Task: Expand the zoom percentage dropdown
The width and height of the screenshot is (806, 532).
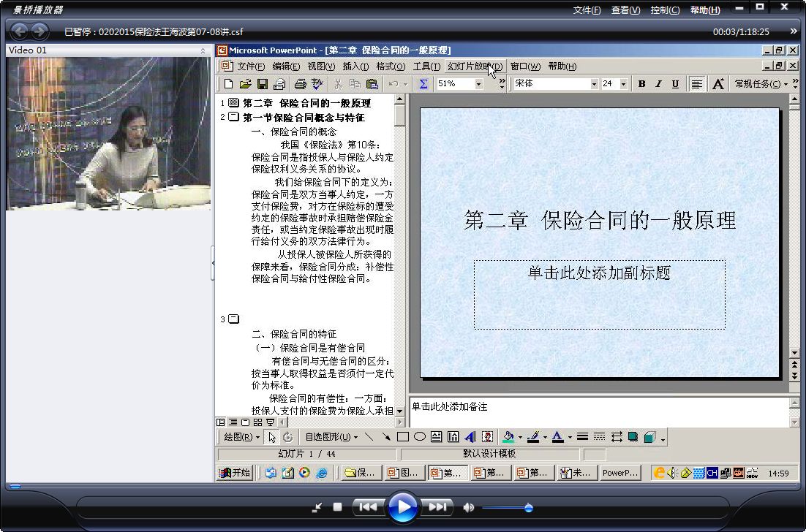Action: tap(478, 84)
